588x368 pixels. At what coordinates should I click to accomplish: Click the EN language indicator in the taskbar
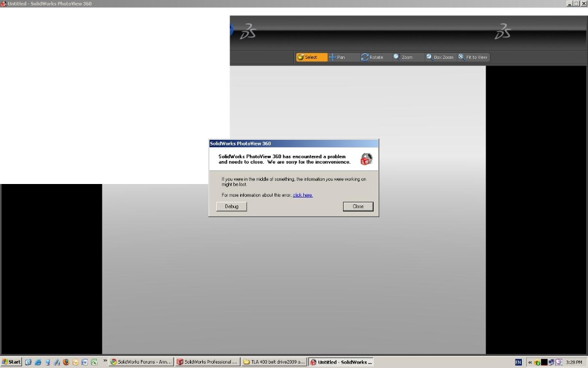[x=518, y=362]
